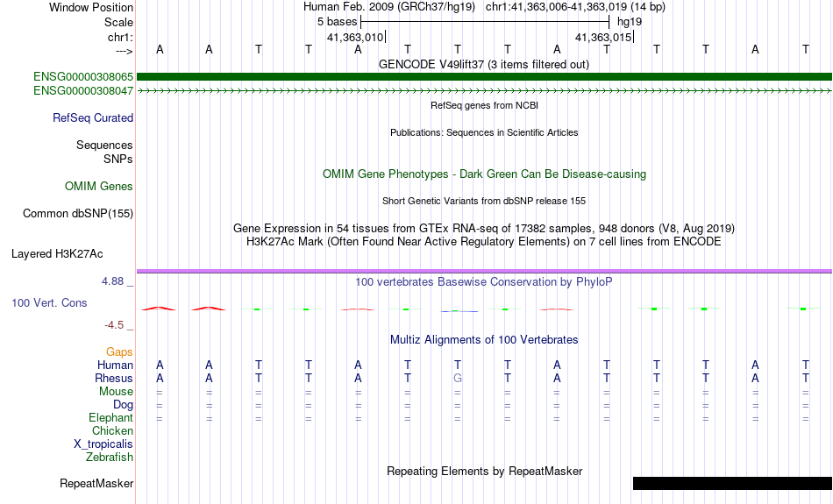Viewport: 833px width, 504px height.
Task: Click the 4.88 PhyloP upper scale value
Action: [112, 281]
